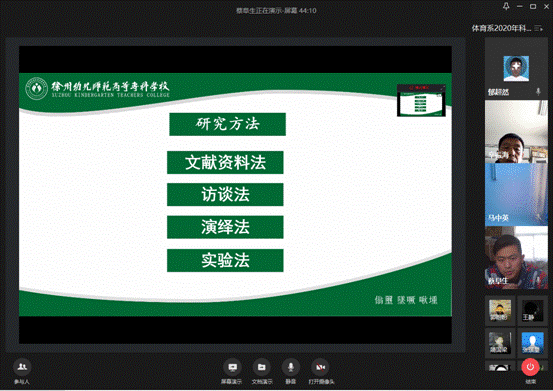Click the nested screen preview in slide
This screenshot has width=553, height=391.
[421, 100]
